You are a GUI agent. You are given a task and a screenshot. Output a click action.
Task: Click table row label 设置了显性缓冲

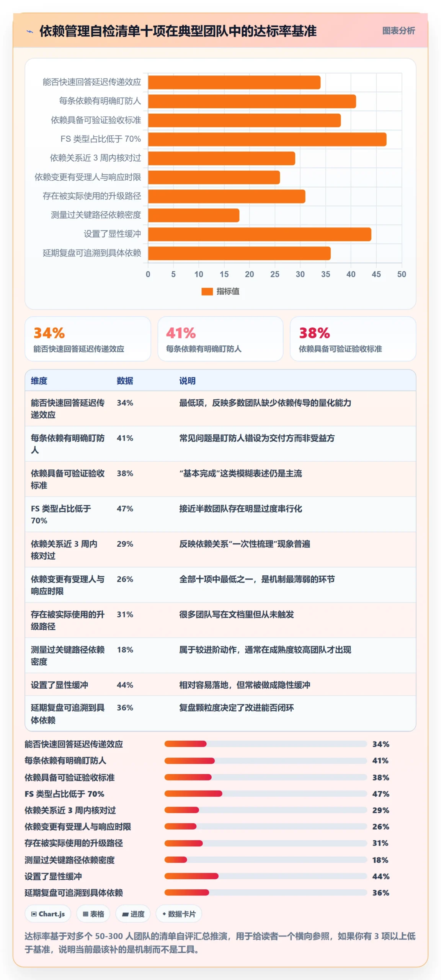59,685
